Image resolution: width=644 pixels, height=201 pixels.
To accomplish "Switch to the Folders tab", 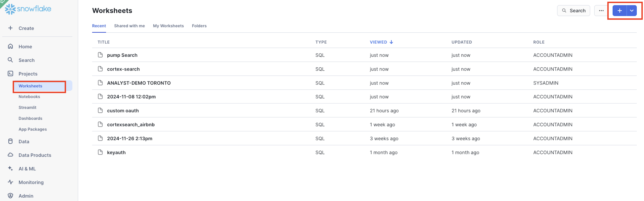I will click(x=199, y=26).
